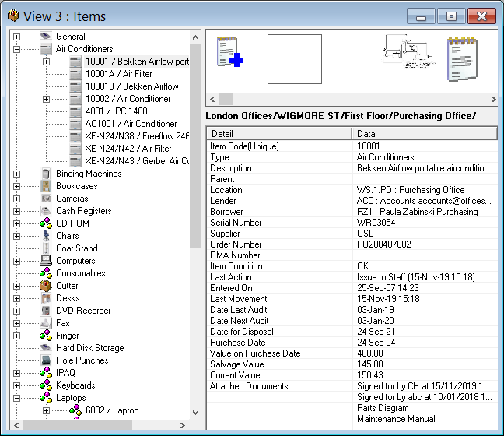Open the empty white image thumbnail
The width and height of the screenshot is (504, 436).
coord(295,59)
